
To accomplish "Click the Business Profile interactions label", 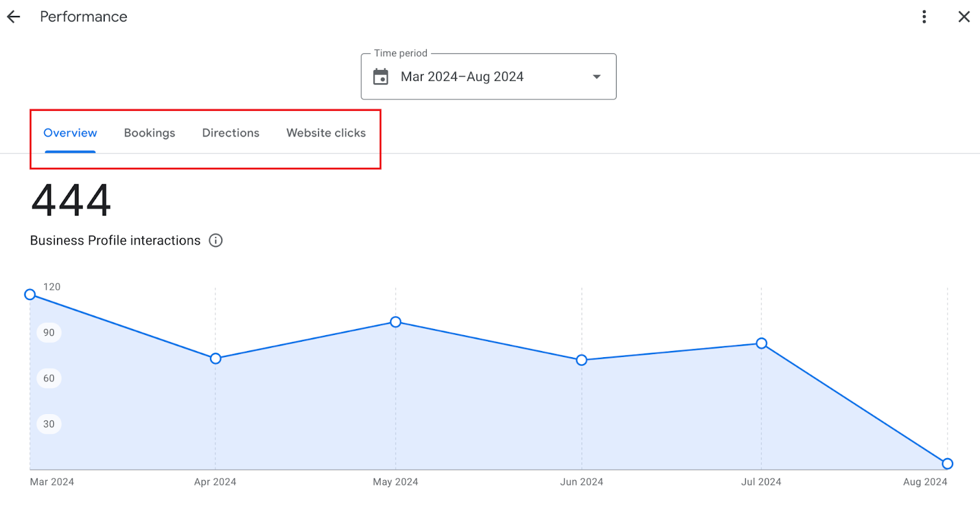I will (115, 241).
